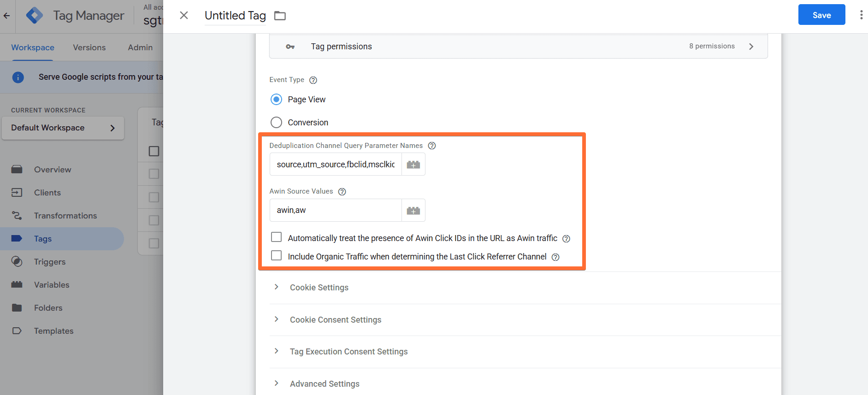Click the Save button

pyautogui.click(x=821, y=15)
